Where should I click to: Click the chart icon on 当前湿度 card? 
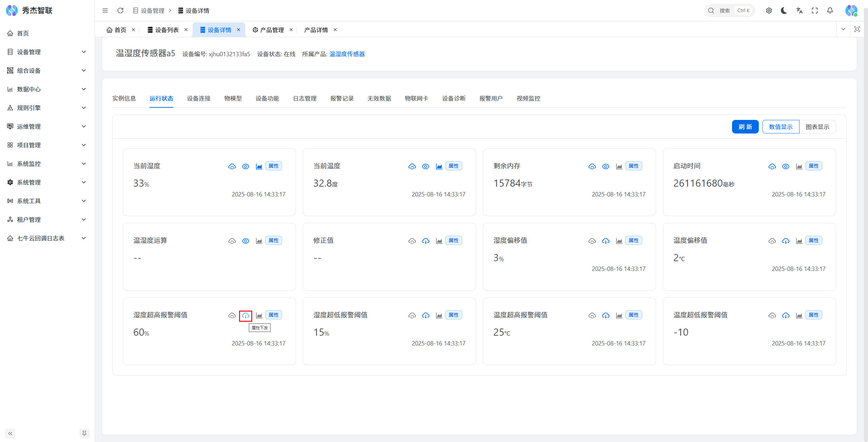(x=259, y=166)
